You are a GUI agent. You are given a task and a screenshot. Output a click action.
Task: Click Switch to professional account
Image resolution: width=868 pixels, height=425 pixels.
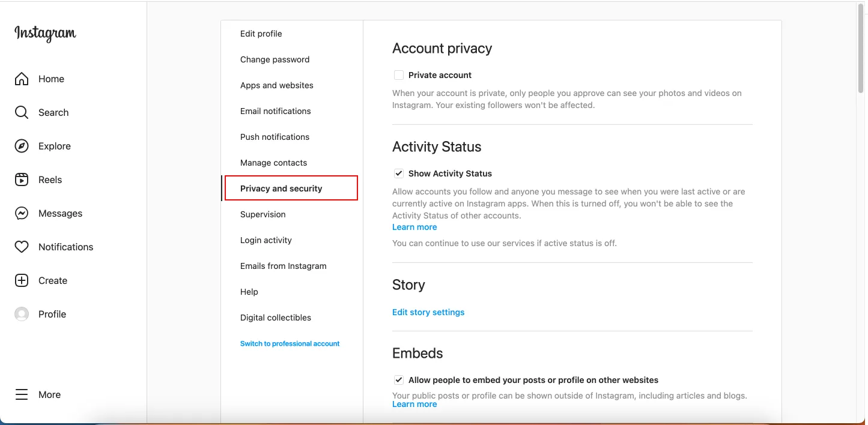pyautogui.click(x=290, y=343)
